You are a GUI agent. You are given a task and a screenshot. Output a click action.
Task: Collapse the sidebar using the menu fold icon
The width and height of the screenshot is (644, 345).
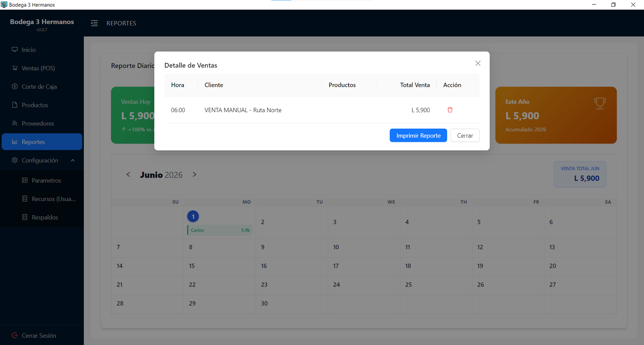tap(94, 23)
